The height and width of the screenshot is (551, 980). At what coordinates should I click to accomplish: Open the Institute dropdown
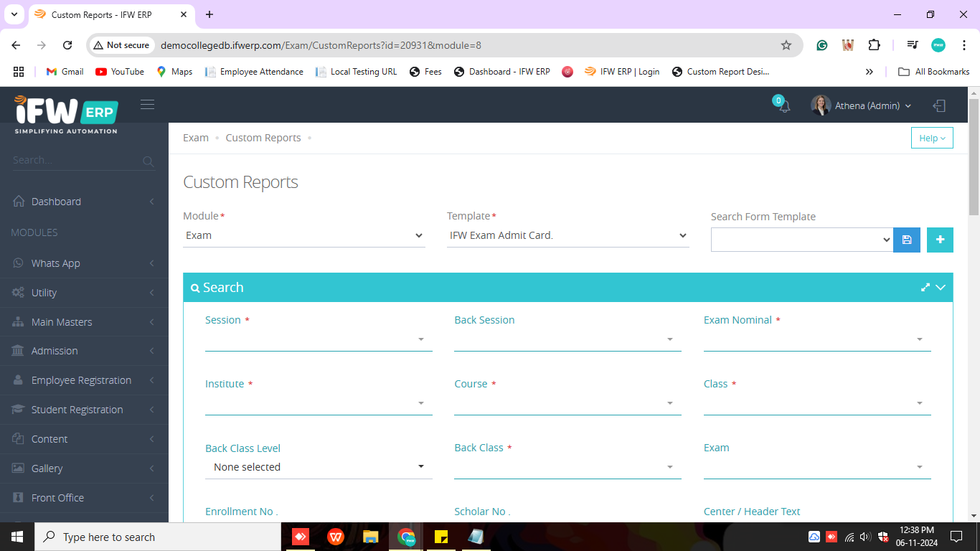point(319,403)
